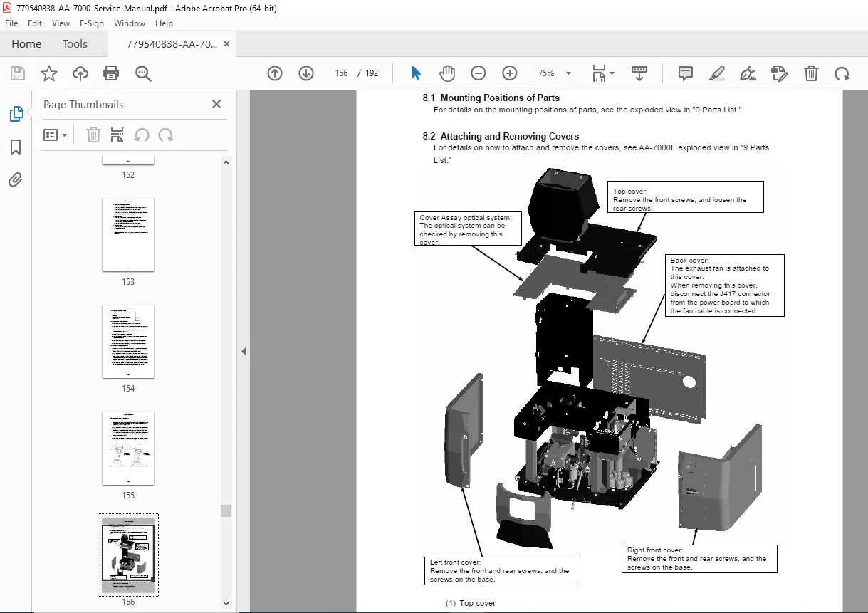
Task: Collapse the navigation pane arrow
Action: (x=243, y=351)
